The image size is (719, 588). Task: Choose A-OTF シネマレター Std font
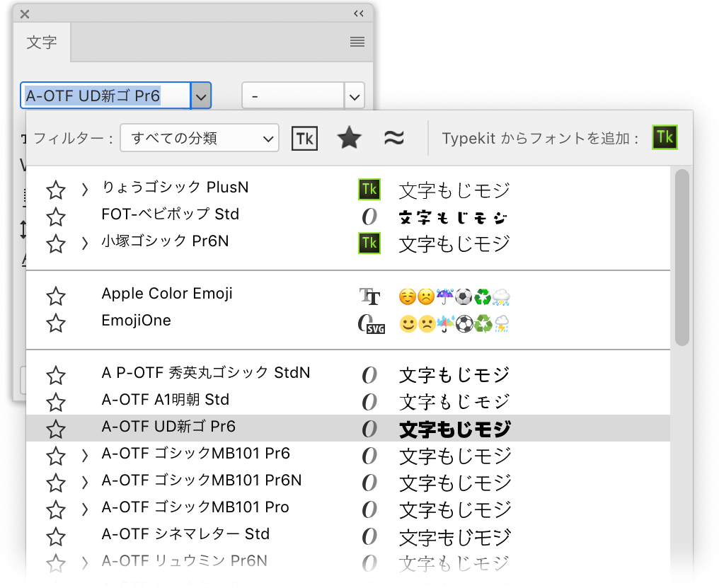tap(185, 534)
